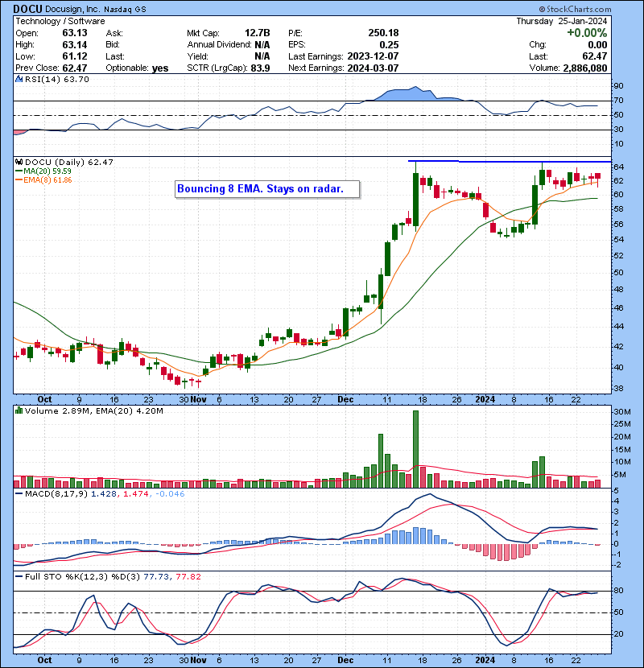644x668 pixels.
Task: Click the candlestick icon beside DOCU (Daily)
Action: click(x=19, y=162)
